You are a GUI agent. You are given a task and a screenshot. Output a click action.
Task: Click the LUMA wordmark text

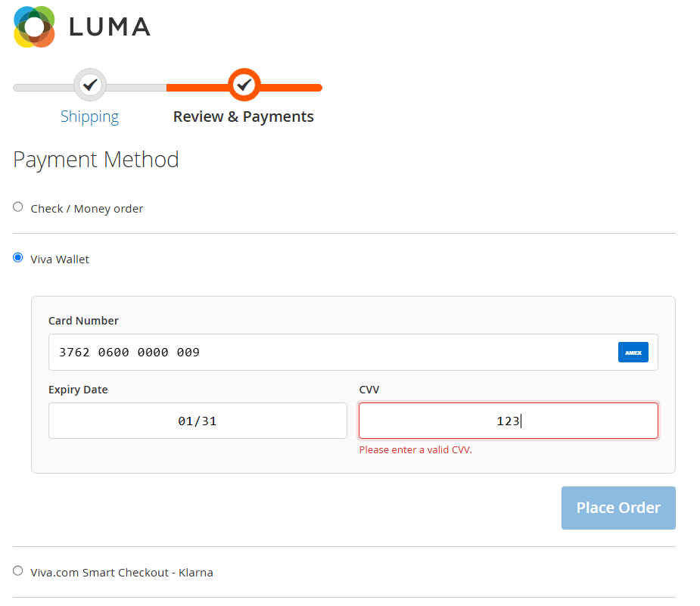(110, 26)
